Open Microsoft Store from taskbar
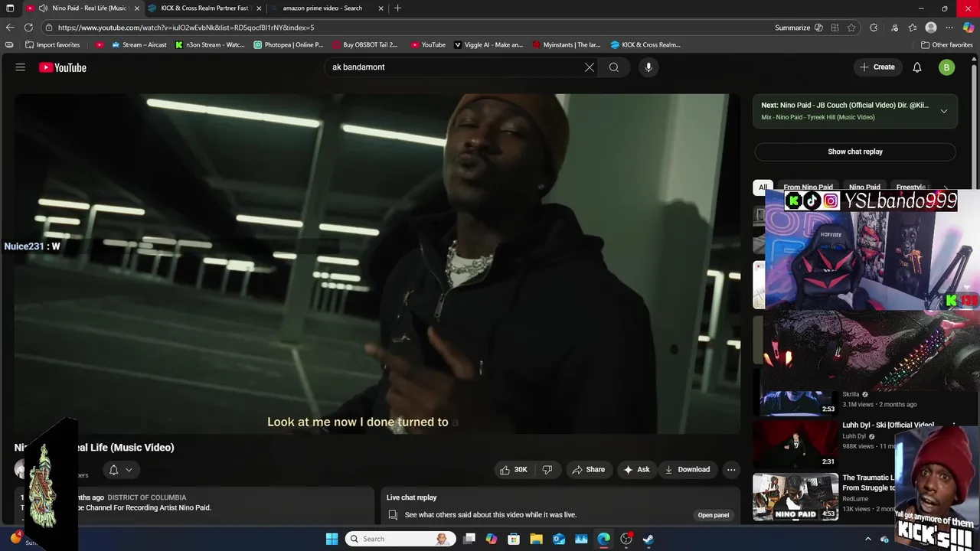Image resolution: width=980 pixels, height=551 pixels. 514,539
